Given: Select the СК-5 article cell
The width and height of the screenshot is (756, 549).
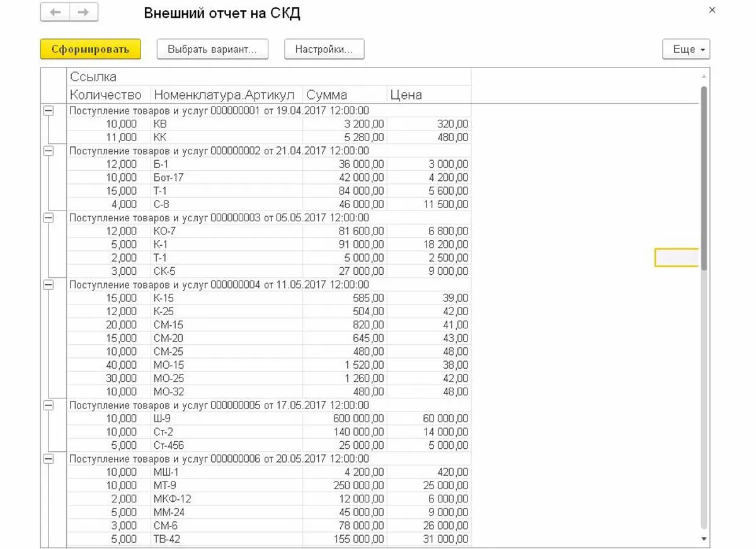Looking at the screenshot, I should coord(227,271).
